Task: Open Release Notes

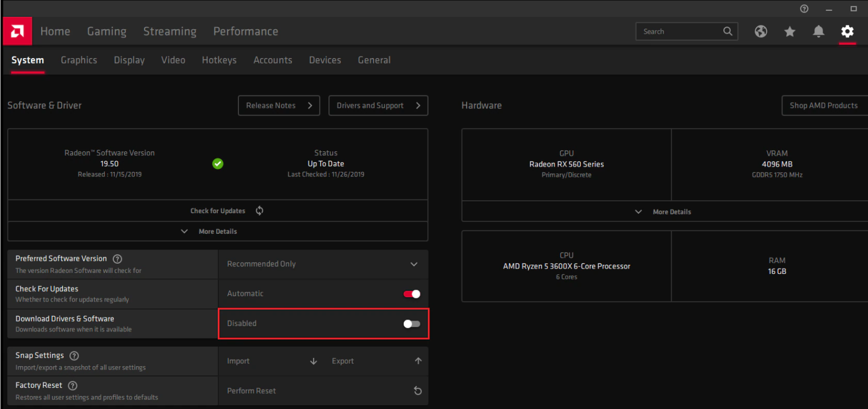Action: pyautogui.click(x=278, y=106)
